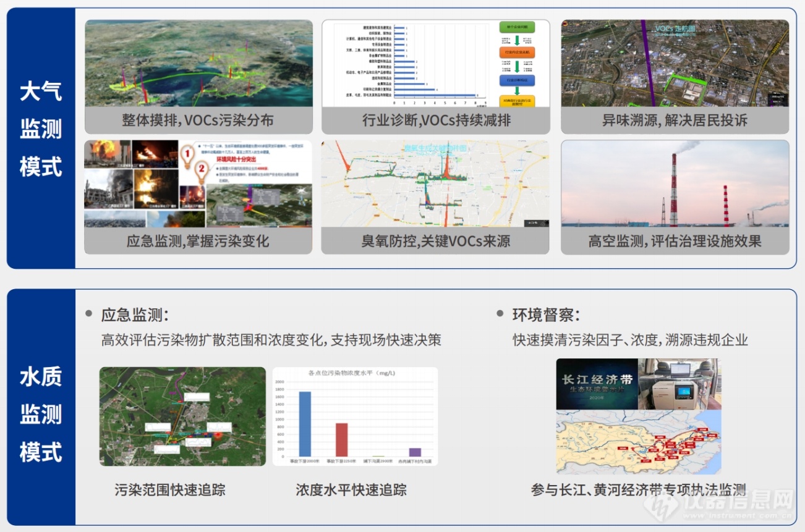Viewport: 805px width, 532px height.
Task: Open the 行业诊断 bar chart thumbnail
Action: tap(435, 63)
